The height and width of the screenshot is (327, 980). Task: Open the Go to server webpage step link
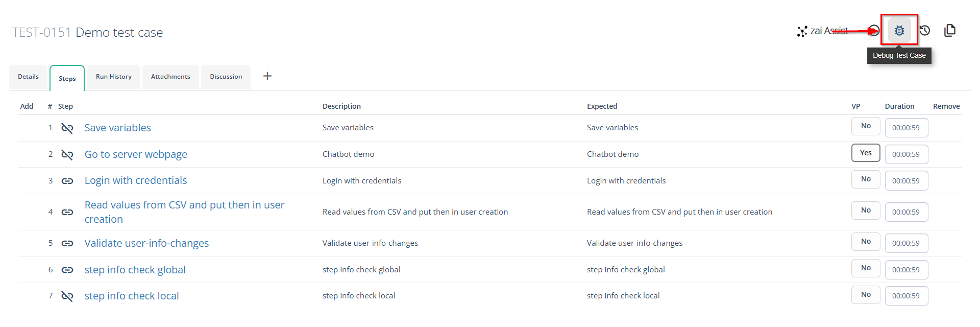point(136,154)
